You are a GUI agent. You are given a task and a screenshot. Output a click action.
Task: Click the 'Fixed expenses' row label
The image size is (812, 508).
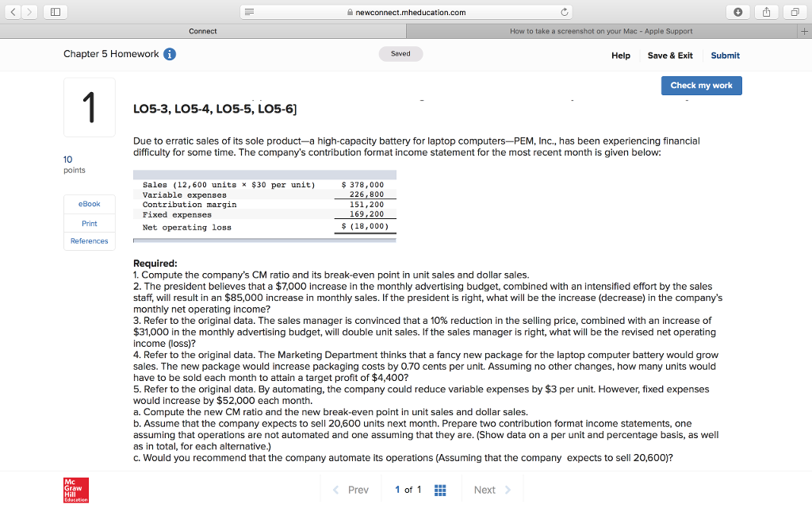[x=177, y=215]
